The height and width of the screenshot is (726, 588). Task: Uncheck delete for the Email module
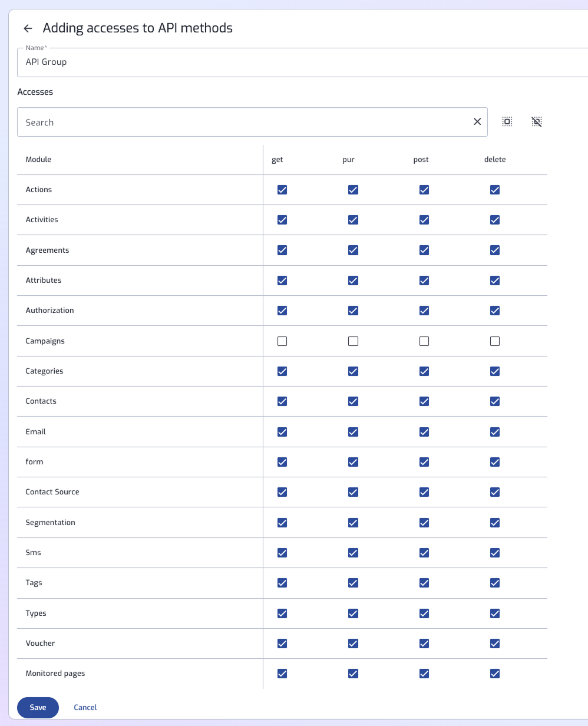click(x=495, y=432)
